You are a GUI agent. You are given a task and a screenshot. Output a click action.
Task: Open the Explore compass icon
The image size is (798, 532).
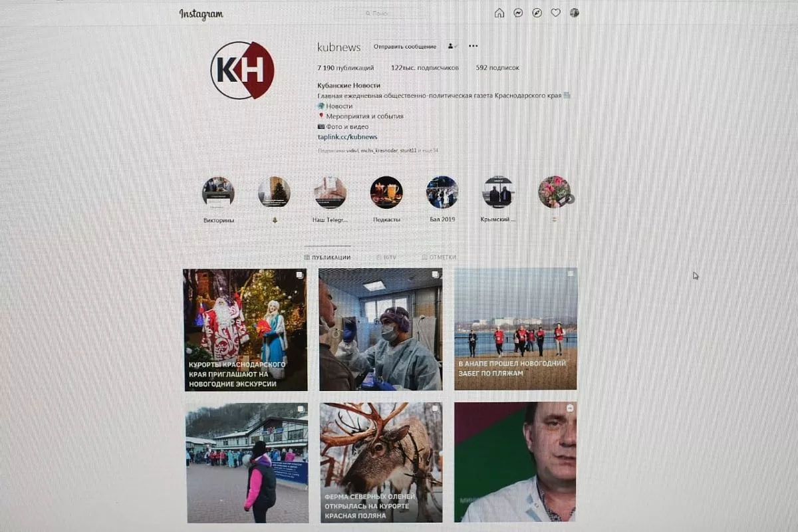click(x=537, y=13)
